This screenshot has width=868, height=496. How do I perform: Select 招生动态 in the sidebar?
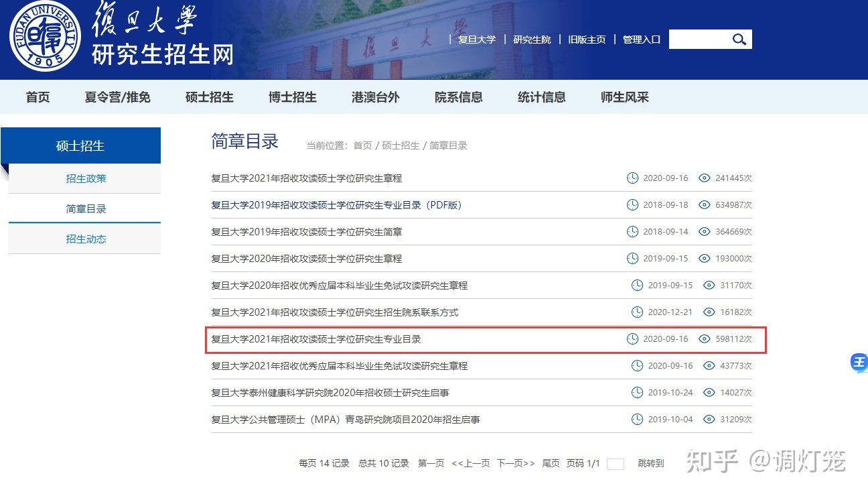85,239
